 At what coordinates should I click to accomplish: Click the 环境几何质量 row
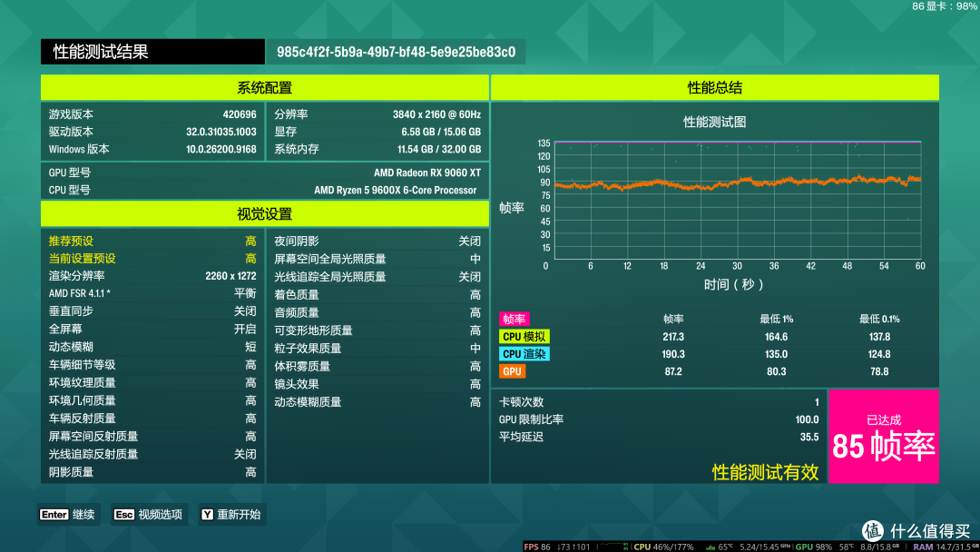pyautogui.click(x=152, y=400)
